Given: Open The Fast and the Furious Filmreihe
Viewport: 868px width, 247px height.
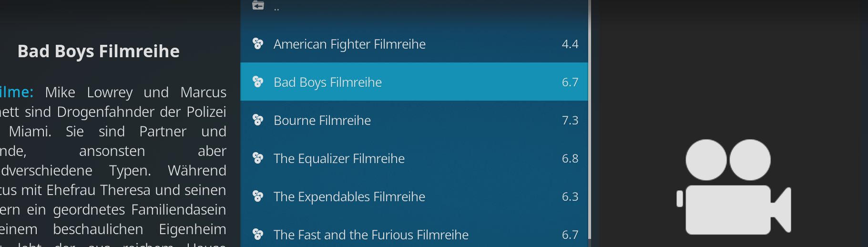Looking at the screenshot, I should (414, 235).
